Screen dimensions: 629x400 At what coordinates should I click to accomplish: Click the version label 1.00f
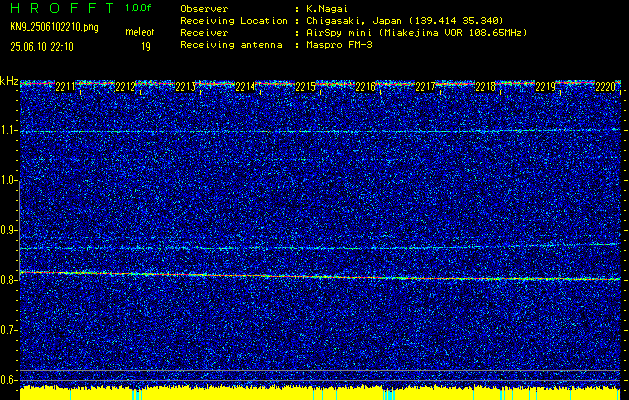[138, 8]
